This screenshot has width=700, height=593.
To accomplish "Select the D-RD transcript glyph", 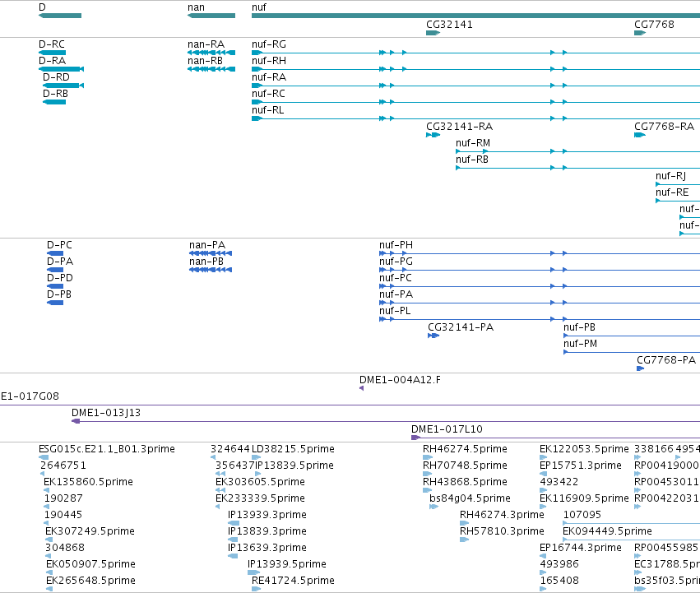I will tap(63, 86).
